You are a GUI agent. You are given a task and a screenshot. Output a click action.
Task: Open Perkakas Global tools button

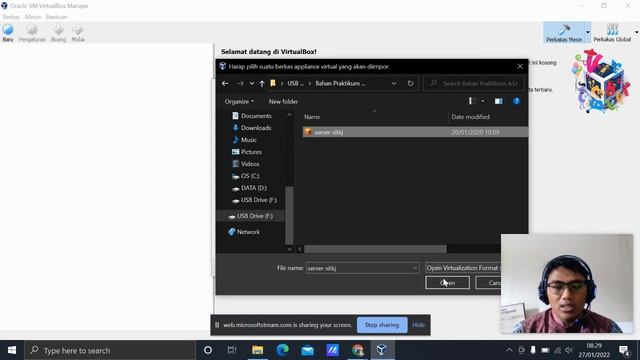click(x=612, y=33)
